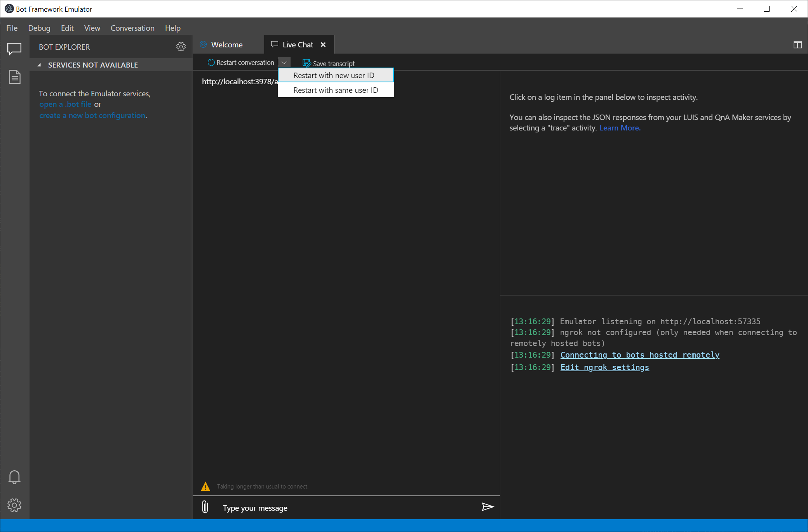
Task: Maximize the Bot Framework Emulator window
Action: pyautogui.click(x=767, y=9)
